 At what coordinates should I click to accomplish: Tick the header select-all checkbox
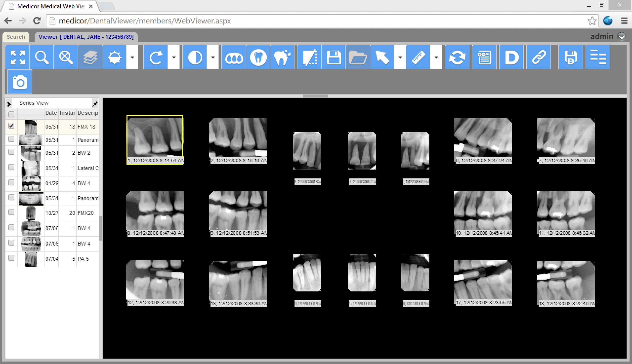pyautogui.click(x=11, y=114)
